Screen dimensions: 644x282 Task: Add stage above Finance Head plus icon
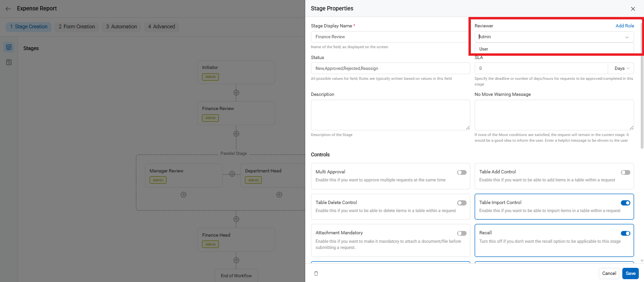pyautogui.click(x=236, y=219)
